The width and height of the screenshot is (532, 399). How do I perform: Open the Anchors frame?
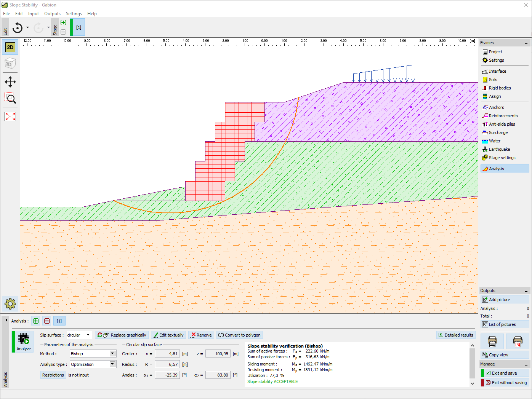(495, 107)
